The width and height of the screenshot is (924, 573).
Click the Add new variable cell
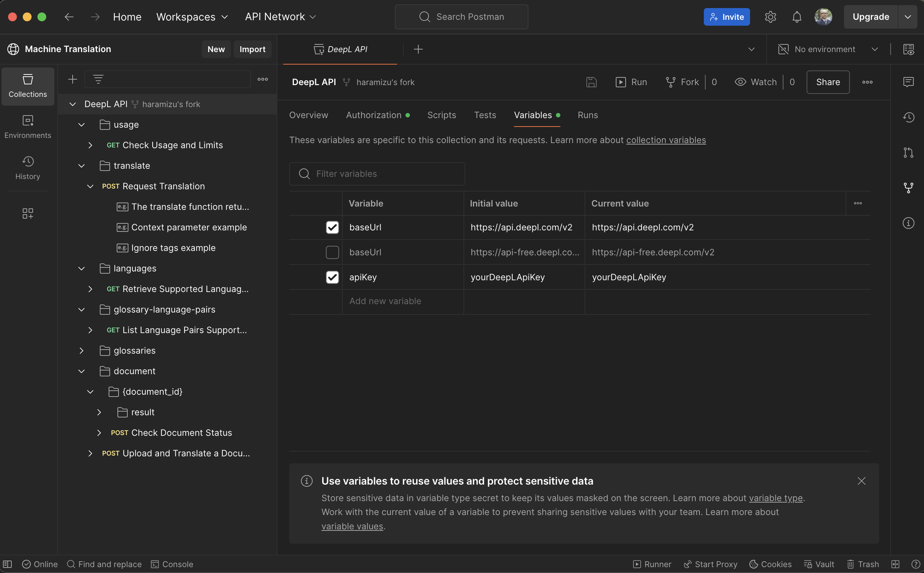[x=403, y=301]
